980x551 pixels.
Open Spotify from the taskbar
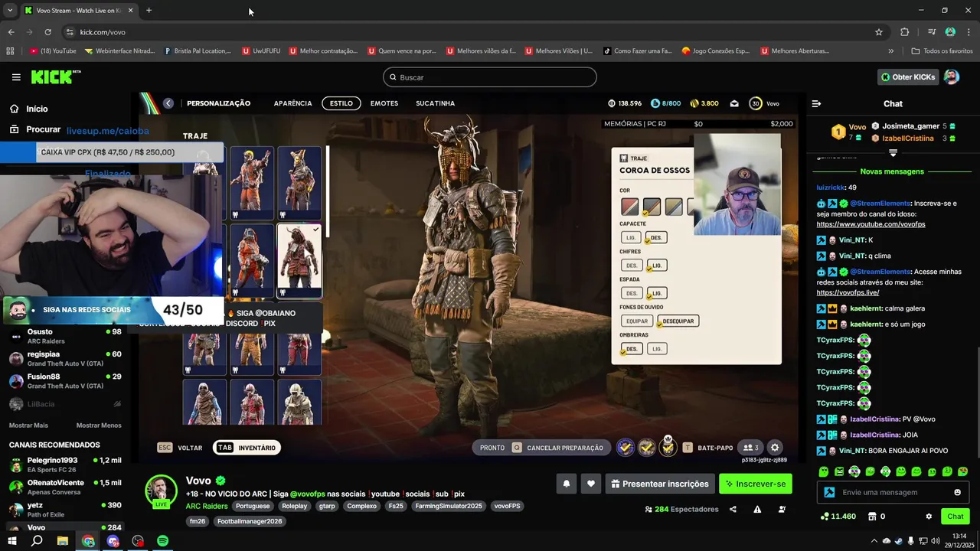(x=163, y=541)
